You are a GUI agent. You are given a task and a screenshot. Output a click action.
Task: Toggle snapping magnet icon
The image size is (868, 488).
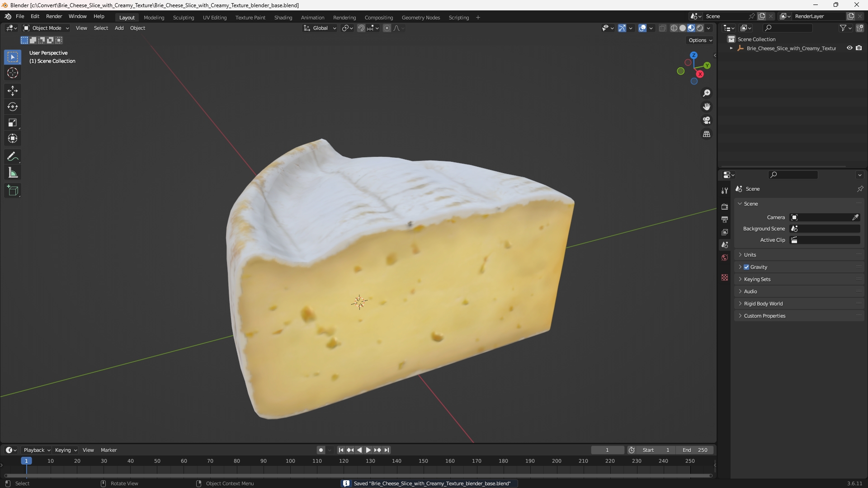[x=361, y=28]
